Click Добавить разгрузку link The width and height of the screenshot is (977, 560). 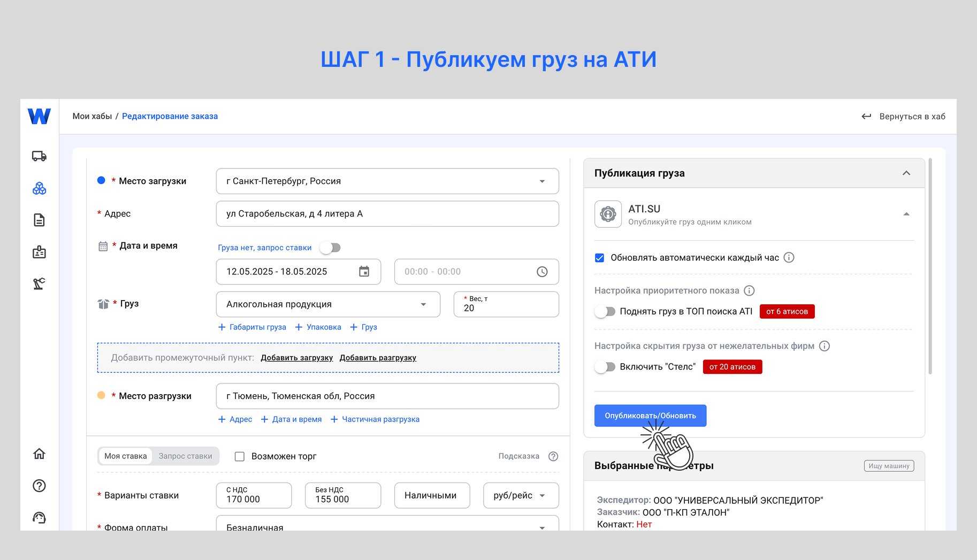click(x=378, y=358)
